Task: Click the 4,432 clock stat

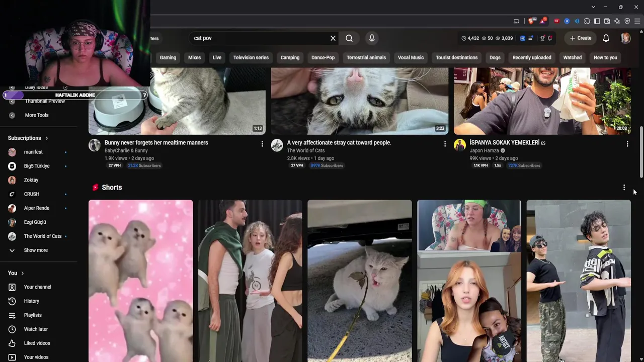Action: [470, 38]
